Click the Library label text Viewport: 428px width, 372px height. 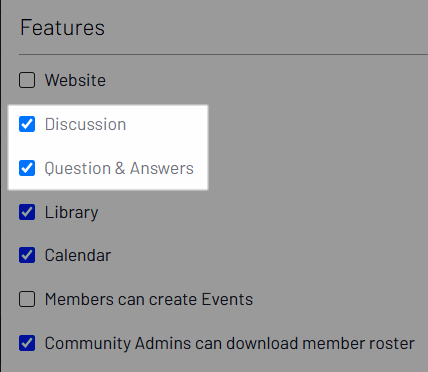pyautogui.click(x=72, y=213)
